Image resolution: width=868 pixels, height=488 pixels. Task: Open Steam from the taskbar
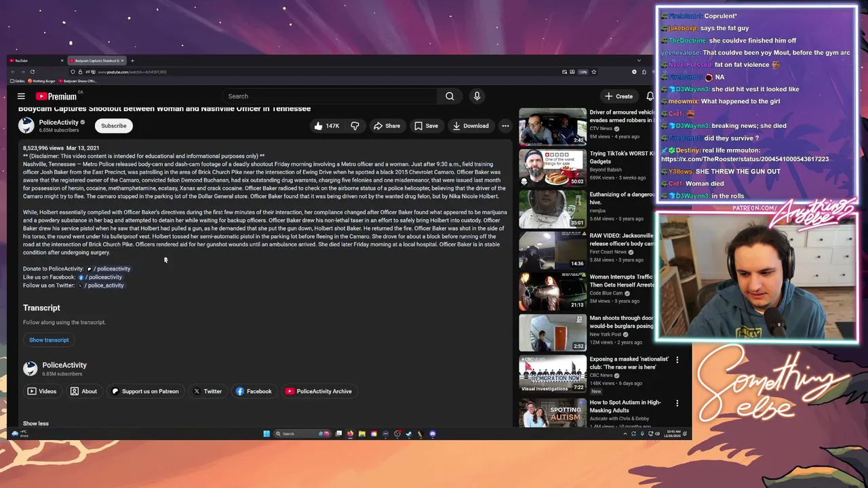click(x=409, y=434)
